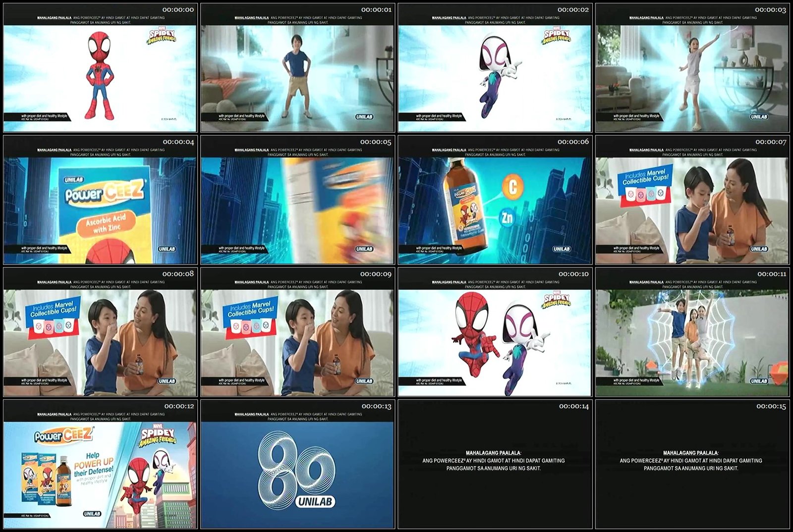This screenshot has width=793, height=532.
Task: Click 'Help POWER UP their Defense!' text
Action: (94, 465)
